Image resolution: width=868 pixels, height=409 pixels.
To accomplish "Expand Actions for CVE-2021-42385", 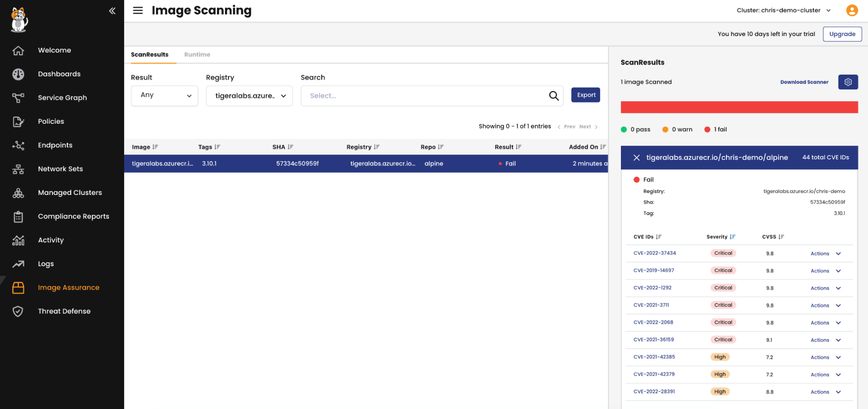I will (x=825, y=357).
